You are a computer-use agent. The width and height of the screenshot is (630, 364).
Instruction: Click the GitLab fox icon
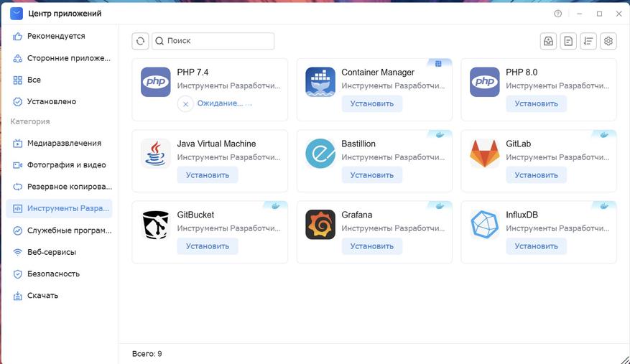pos(485,154)
